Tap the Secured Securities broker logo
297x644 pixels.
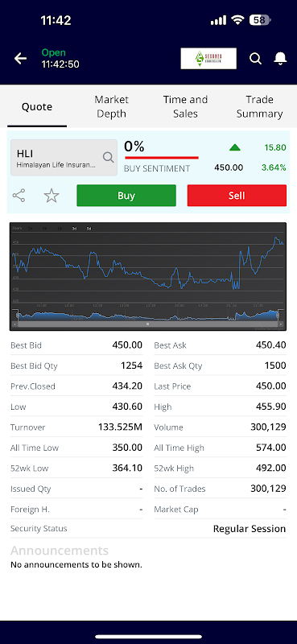click(208, 59)
